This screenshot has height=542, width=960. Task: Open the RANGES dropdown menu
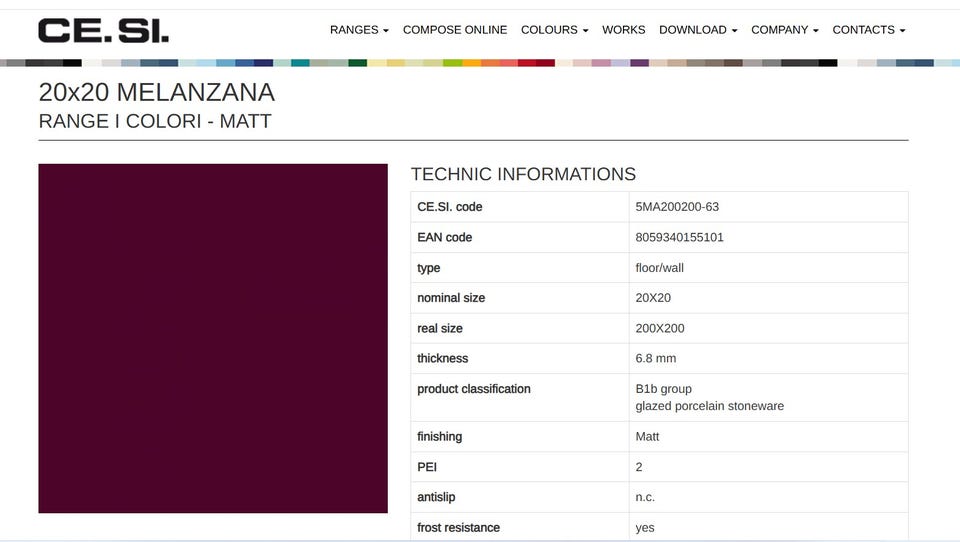click(x=359, y=30)
